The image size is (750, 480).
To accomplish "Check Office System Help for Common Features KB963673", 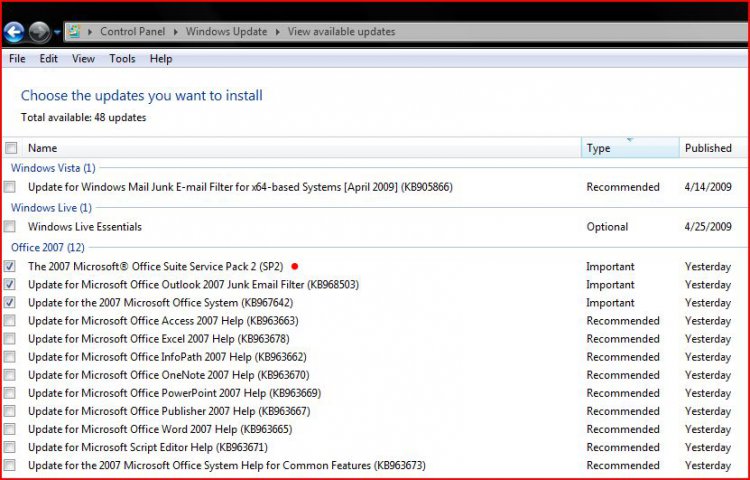I will tap(10, 465).
